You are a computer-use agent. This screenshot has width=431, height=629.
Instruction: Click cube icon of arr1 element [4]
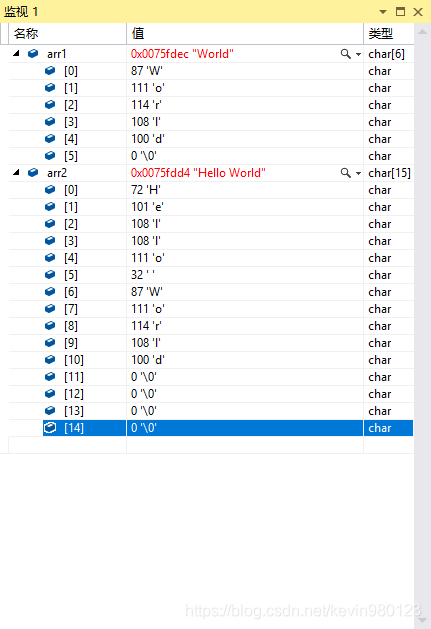[x=50, y=138]
